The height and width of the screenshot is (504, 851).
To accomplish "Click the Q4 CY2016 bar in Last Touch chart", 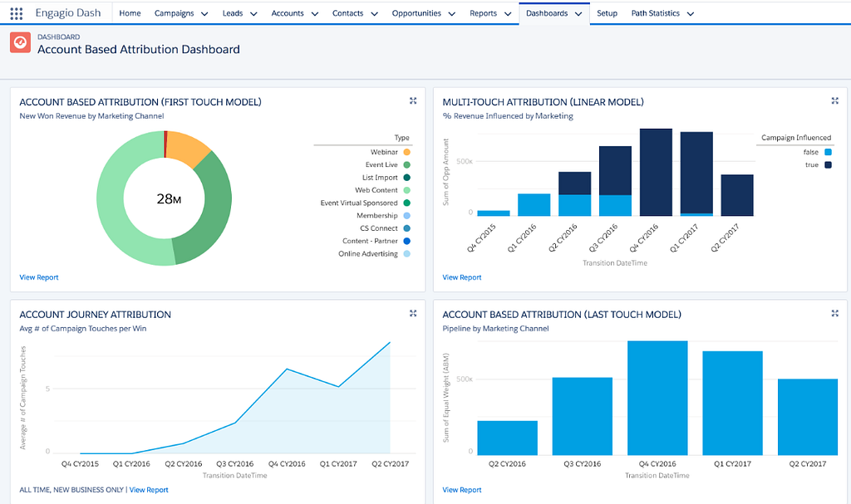I will 657,397.
